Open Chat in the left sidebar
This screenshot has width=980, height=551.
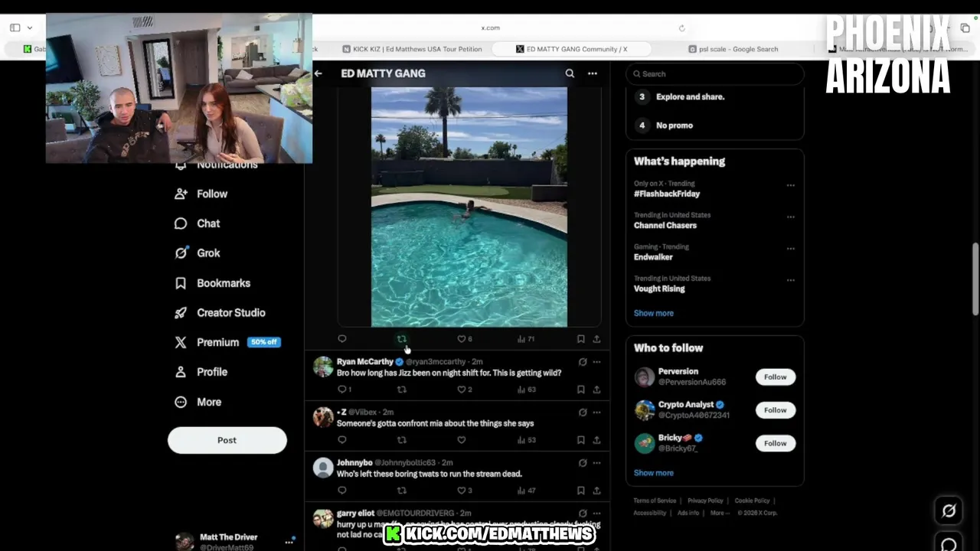click(198, 223)
